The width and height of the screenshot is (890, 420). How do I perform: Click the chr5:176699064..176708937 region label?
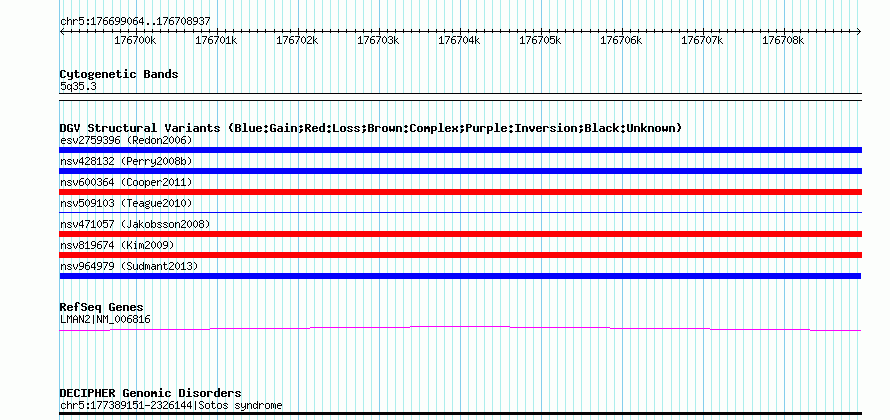coord(135,21)
